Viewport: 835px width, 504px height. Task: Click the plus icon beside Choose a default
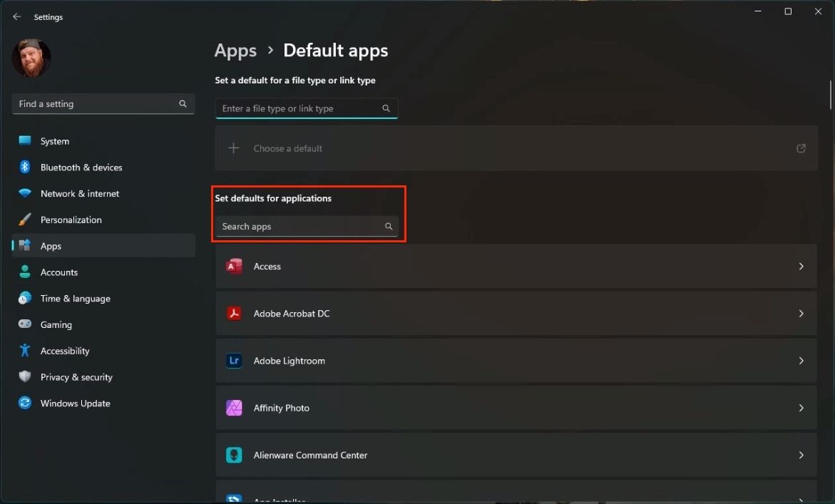[x=234, y=148]
